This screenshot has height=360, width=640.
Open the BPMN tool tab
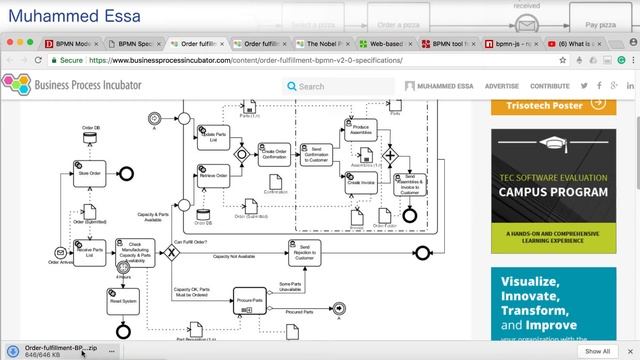click(449, 44)
